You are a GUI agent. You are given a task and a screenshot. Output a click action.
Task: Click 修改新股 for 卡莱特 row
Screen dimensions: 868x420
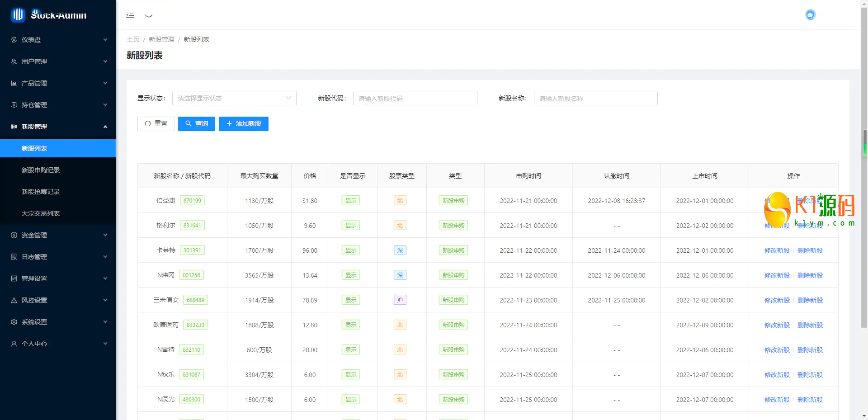tap(777, 250)
